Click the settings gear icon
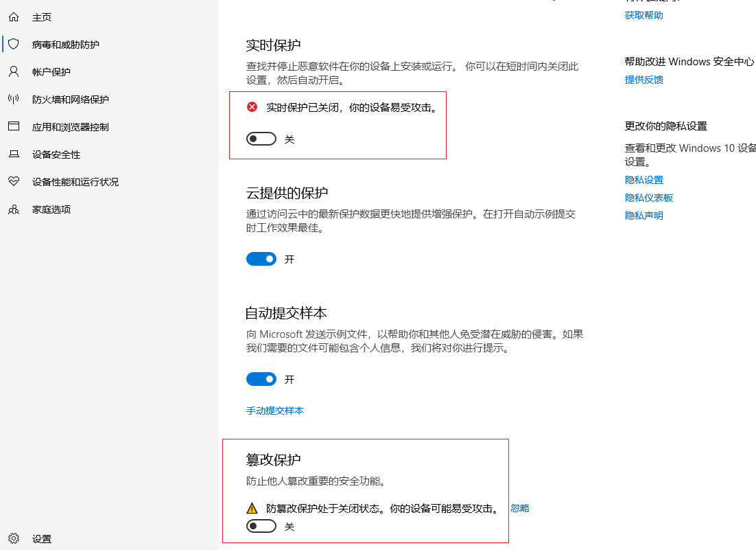This screenshot has height=550, width=756. 14,539
